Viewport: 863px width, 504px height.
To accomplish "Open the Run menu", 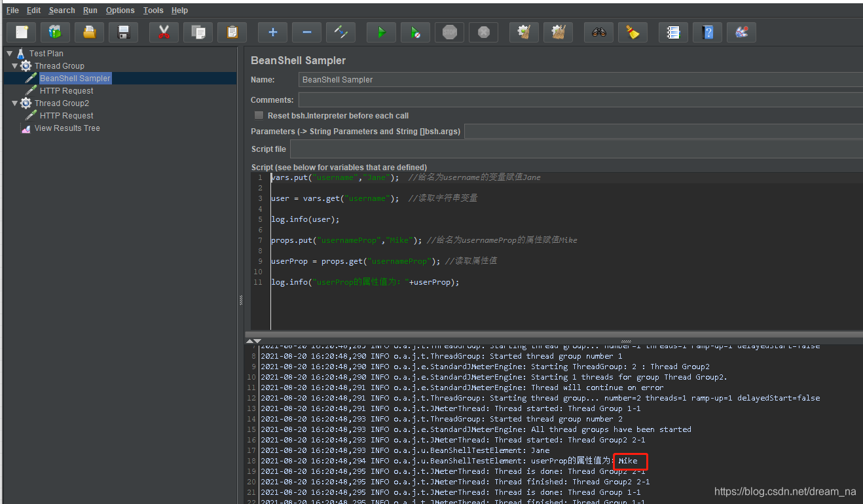I will click(x=90, y=10).
